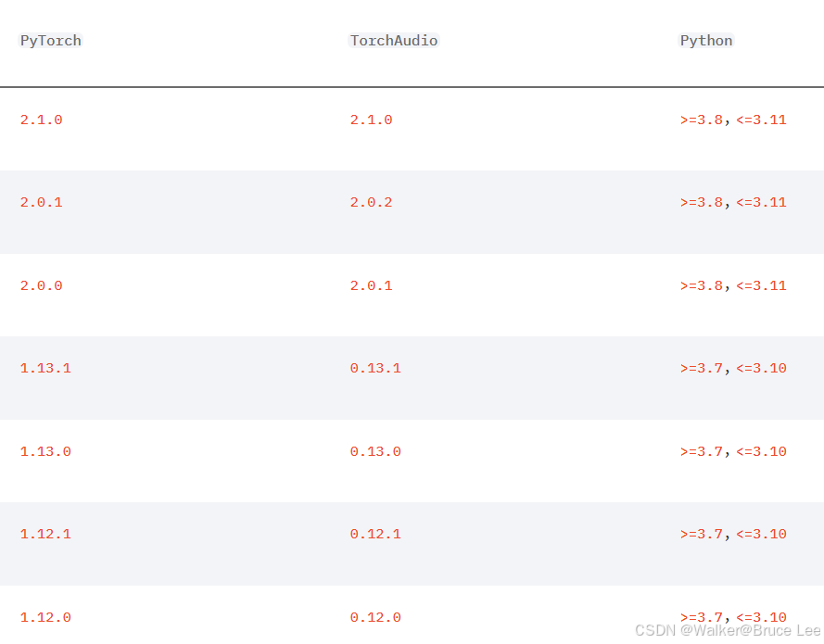Click PyTorch version 2.0.1 cell
824x644 pixels.
click(41, 202)
